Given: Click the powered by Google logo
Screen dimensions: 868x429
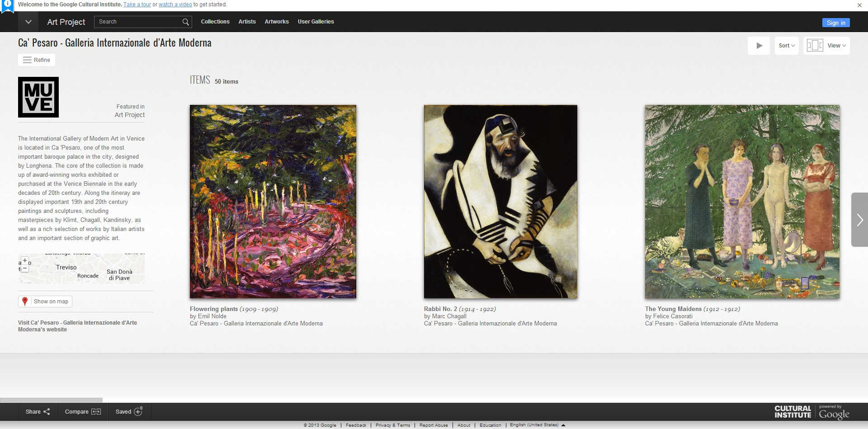Looking at the screenshot, I should (834, 412).
